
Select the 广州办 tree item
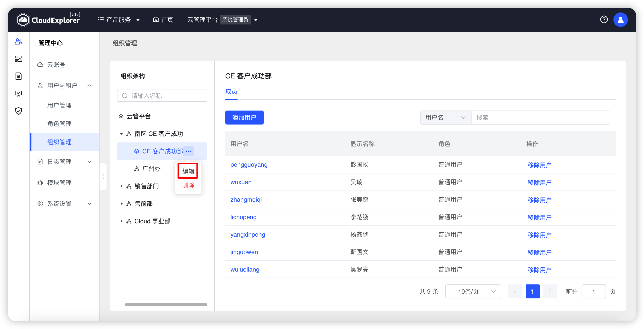pos(151,169)
